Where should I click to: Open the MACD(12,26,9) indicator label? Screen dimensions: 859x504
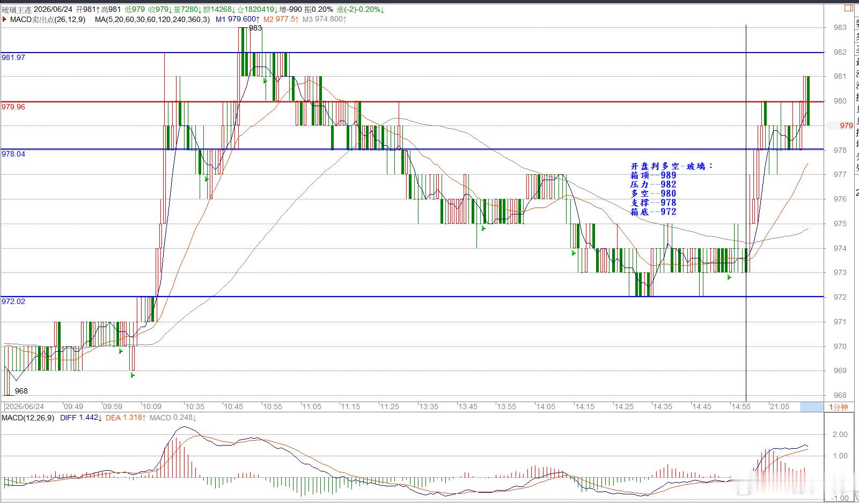pyautogui.click(x=28, y=418)
